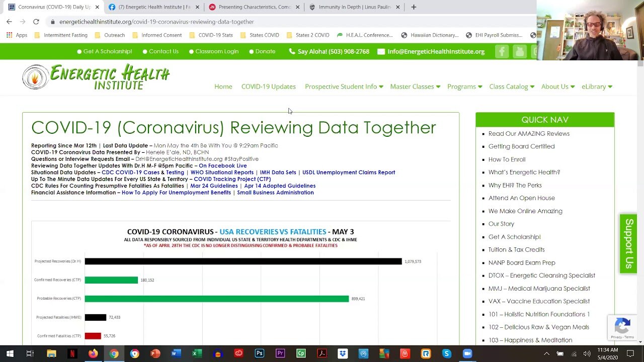644x362 pixels.
Task: Open the volume control in the system tray
Action: click(x=587, y=354)
